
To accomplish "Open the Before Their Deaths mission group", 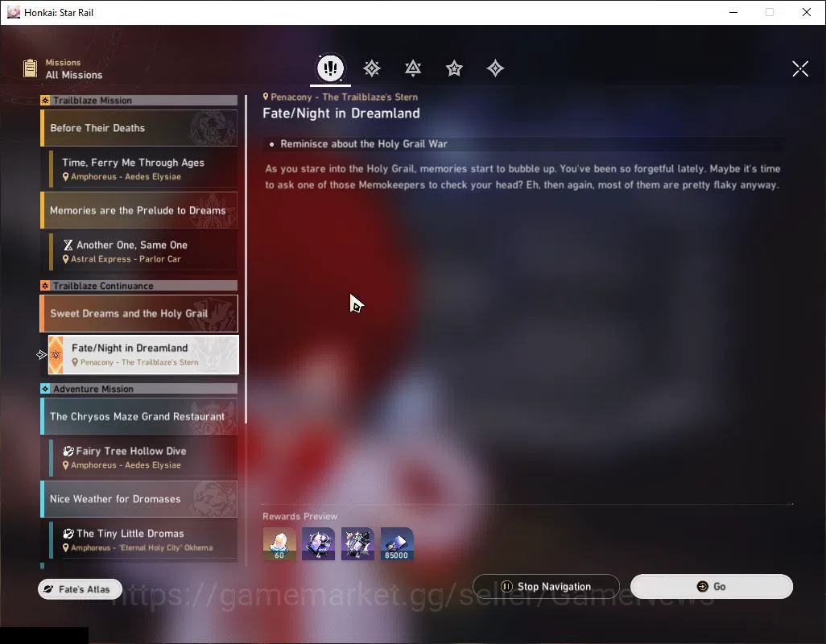I will click(x=139, y=128).
